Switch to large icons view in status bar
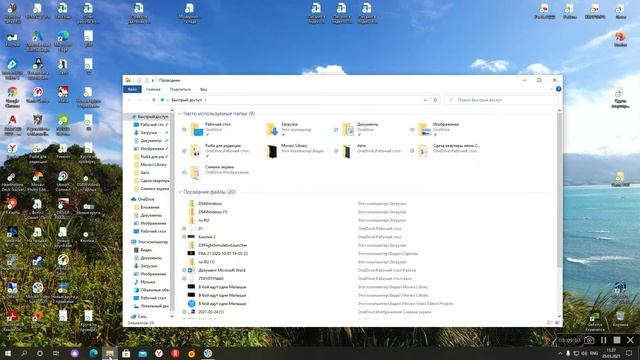Screen dimensions: 640x360 [557, 322]
